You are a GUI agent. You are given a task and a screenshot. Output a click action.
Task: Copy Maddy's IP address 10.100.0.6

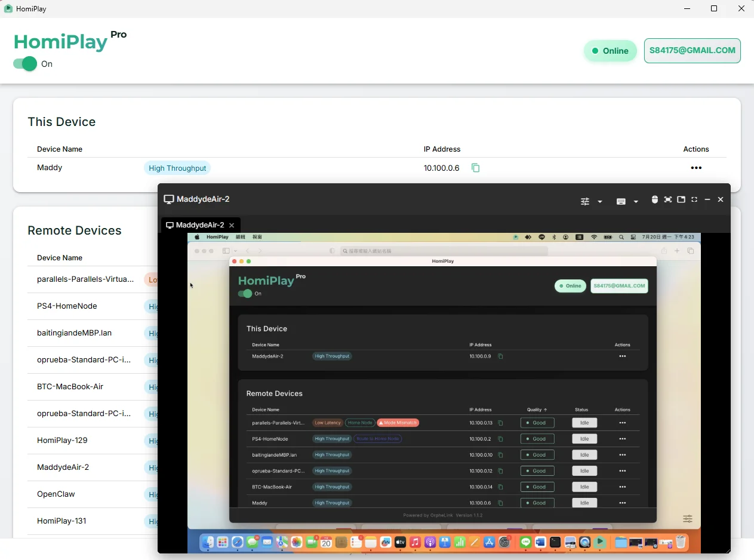(x=475, y=168)
